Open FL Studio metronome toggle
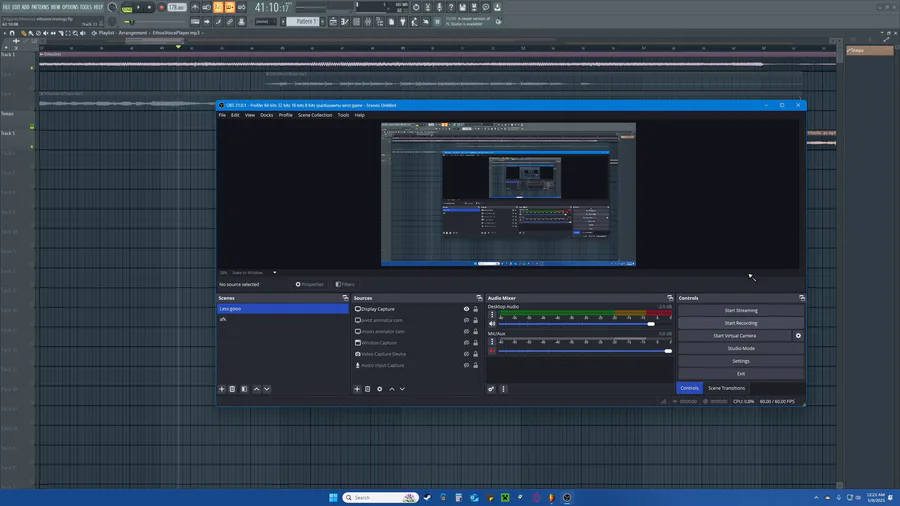This screenshot has width=900, height=506. (195, 7)
